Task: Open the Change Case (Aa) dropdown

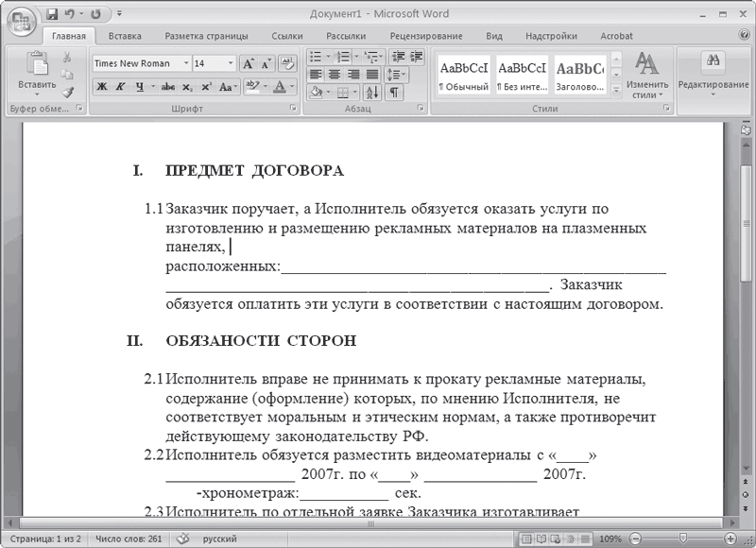Action: pos(228,87)
